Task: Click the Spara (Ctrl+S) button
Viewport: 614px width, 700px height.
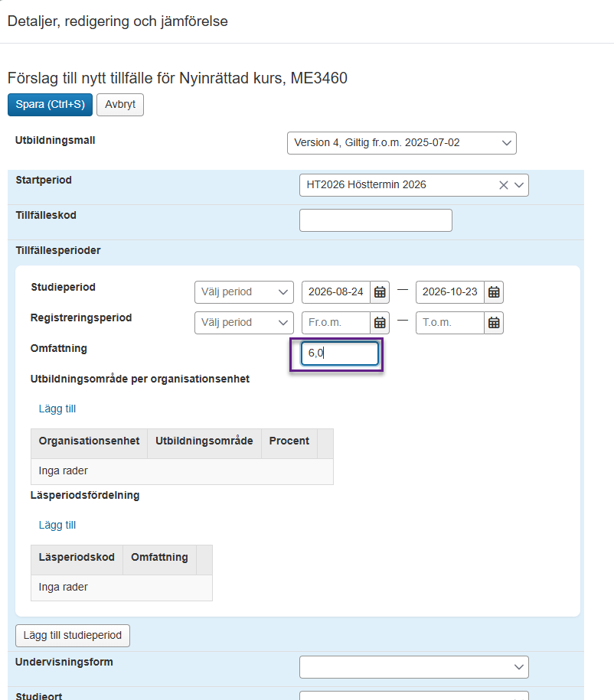Action: [x=50, y=105]
